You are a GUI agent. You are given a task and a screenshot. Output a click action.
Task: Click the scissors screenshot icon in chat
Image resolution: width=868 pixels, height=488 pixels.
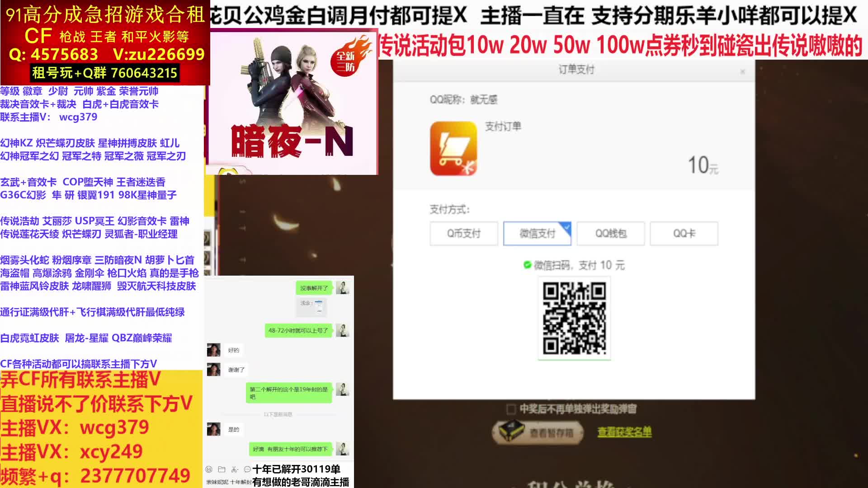tap(234, 469)
